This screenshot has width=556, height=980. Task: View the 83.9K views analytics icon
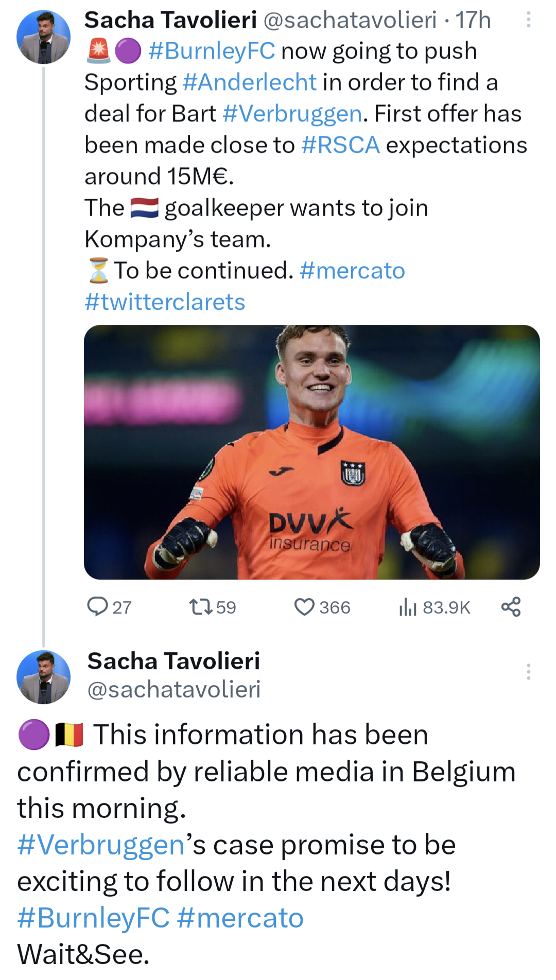tap(407, 607)
